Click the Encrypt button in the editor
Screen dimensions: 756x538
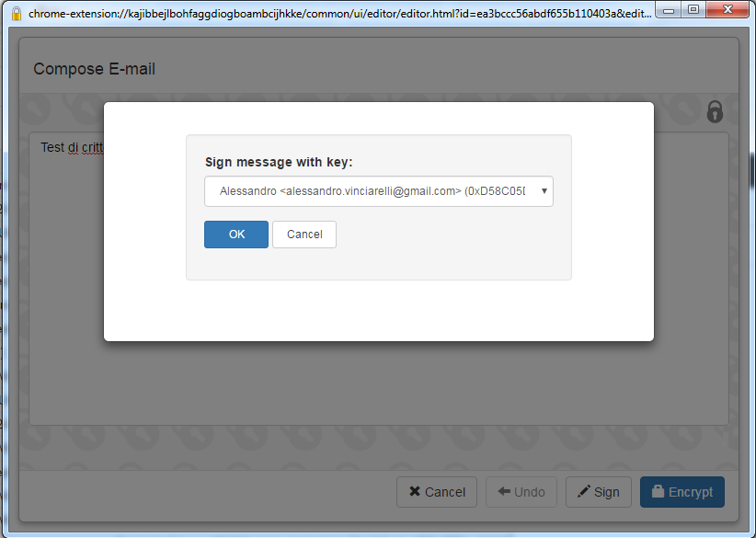pyautogui.click(x=682, y=492)
